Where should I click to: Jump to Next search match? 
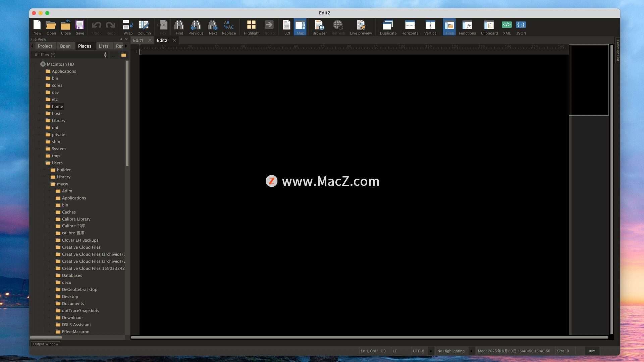(x=213, y=27)
